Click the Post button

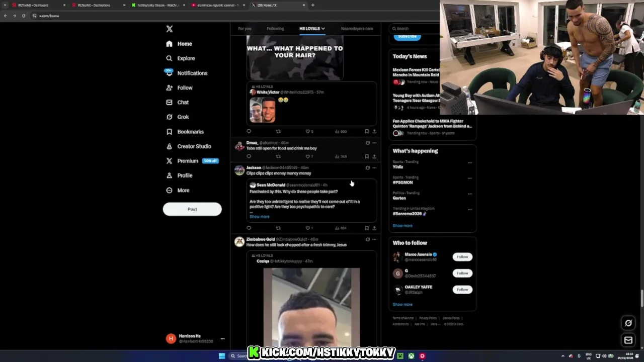pos(192,209)
